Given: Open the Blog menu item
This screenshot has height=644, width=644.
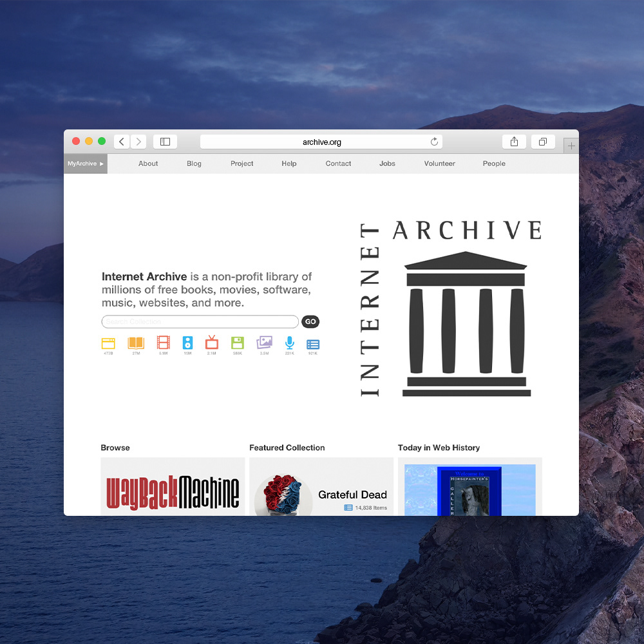Looking at the screenshot, I should 194,164.
